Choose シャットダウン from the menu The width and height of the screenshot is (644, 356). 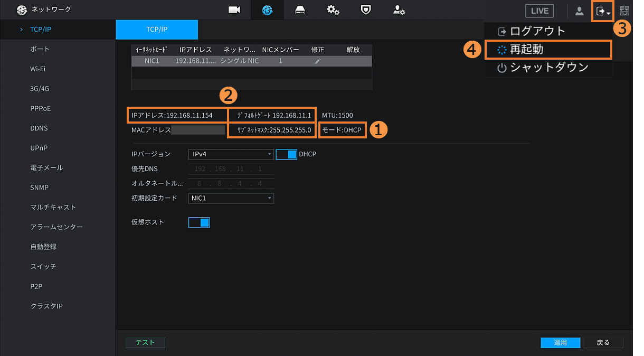click(548, 68)
